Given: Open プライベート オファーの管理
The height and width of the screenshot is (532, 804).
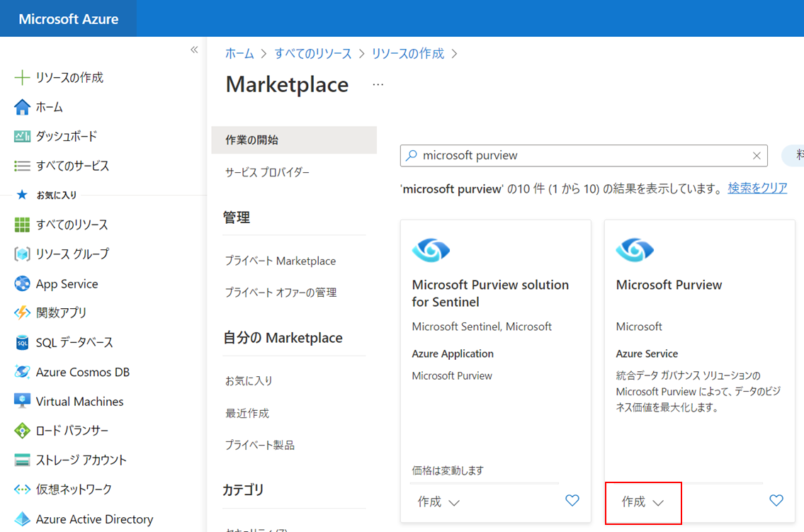Looking at the screenshot, I should tap(281, 293).
